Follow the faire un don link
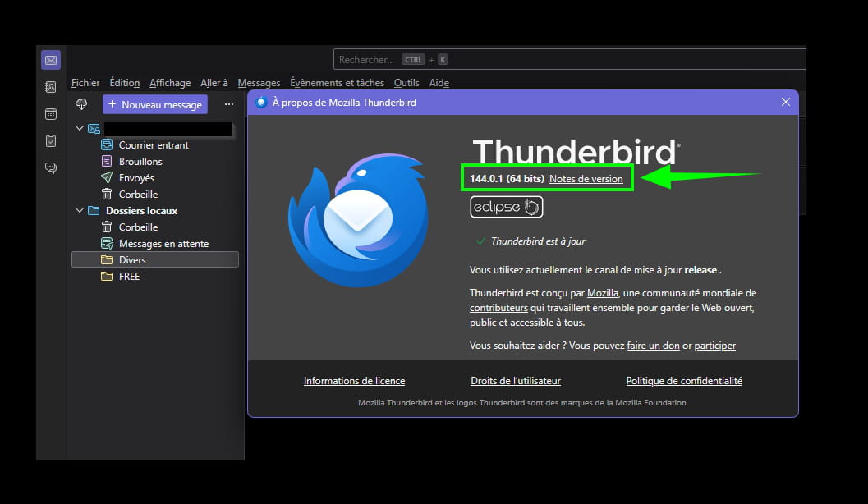The height and width of the screenshot is (504, 868). (653, 346)
